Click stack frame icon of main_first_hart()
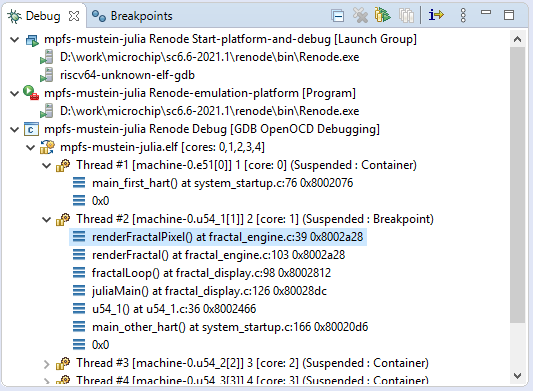 tap(79, 183)
